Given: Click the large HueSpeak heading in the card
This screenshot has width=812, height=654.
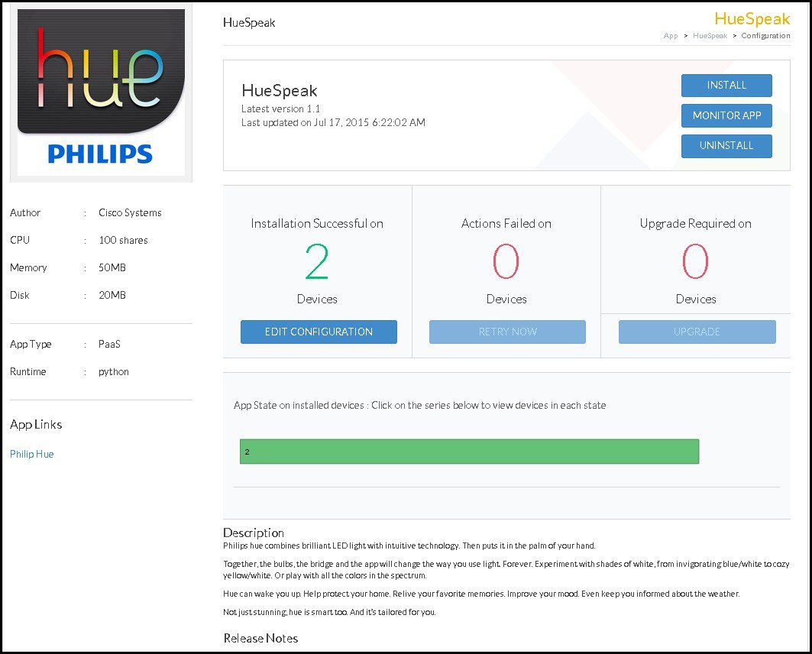Looking at the screenshot, I should pyautogui.click(x=279, y=91).
